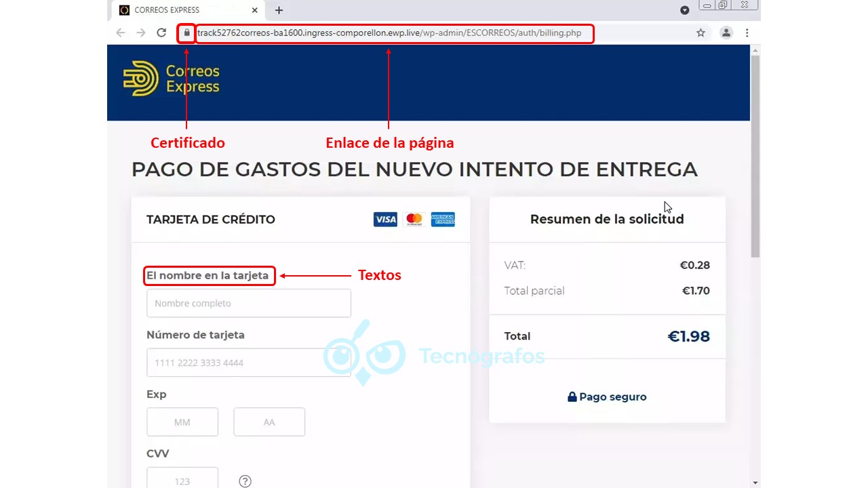The image size is (868, 488).
Task: Focus the Nombre completo field
Action: 249,303
